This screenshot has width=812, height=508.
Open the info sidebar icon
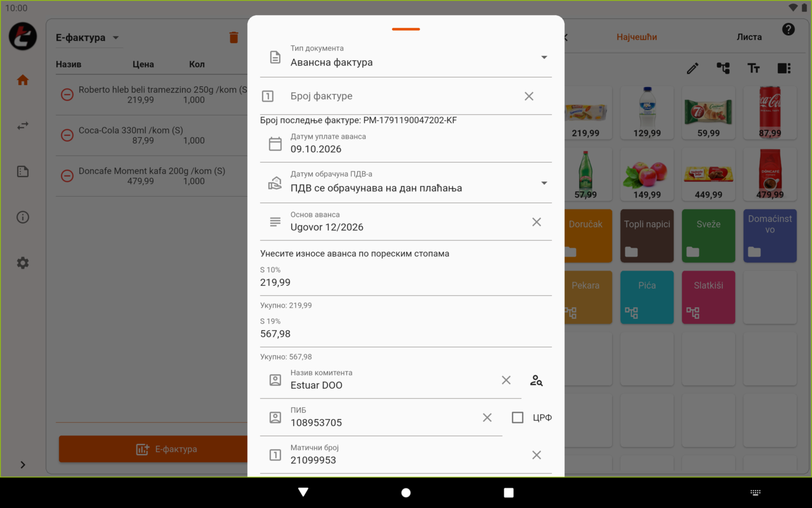tap(23, 217)
